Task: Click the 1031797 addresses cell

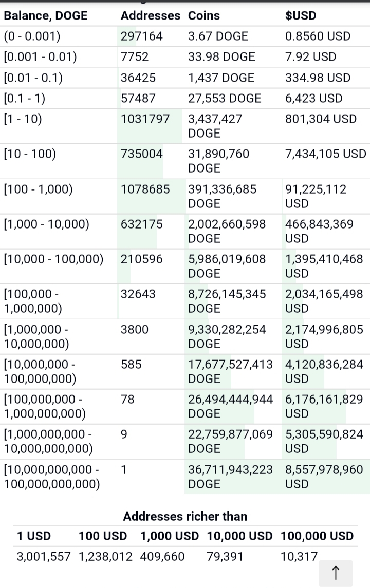Action: [x=145, y=119]
